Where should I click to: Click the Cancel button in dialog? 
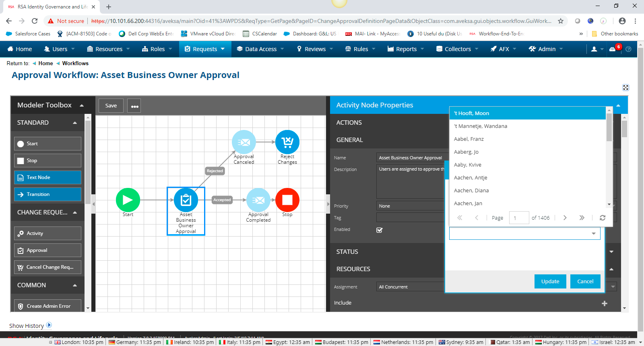(585, 281)
